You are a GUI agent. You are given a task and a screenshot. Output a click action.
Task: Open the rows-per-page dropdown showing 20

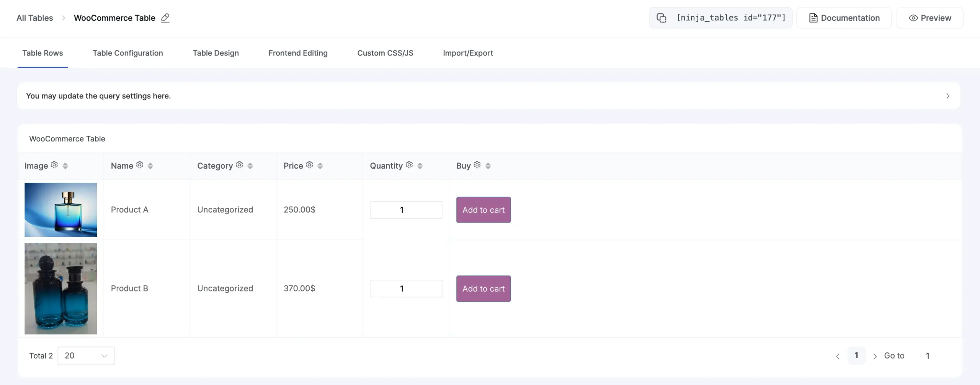click(x=86, y=356)
